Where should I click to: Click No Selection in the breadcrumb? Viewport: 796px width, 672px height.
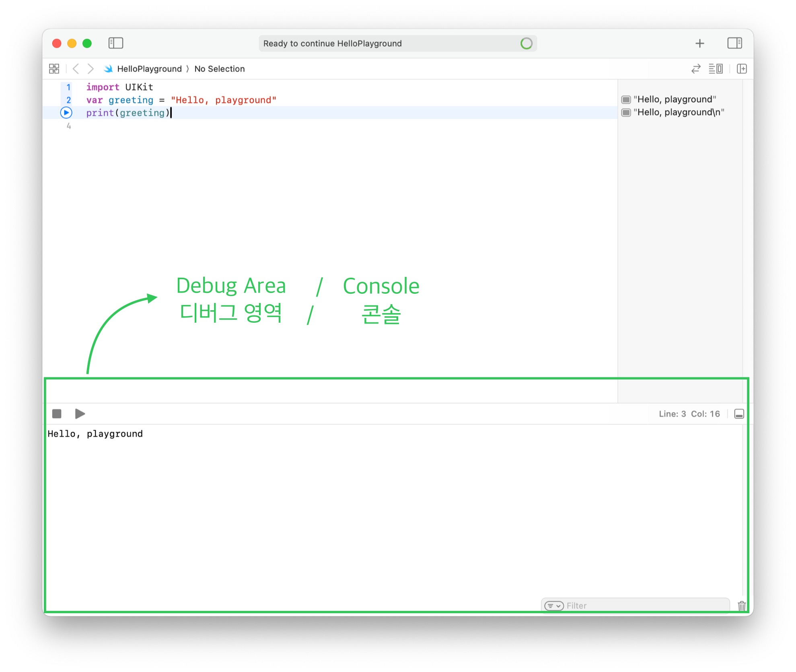click(219, 69)
